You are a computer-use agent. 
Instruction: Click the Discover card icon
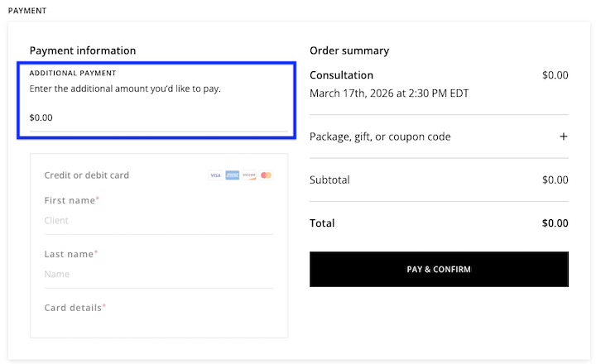click(249, 175)
